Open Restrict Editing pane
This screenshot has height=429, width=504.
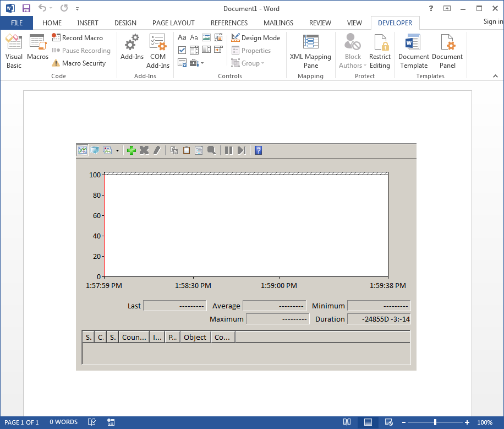380,51
